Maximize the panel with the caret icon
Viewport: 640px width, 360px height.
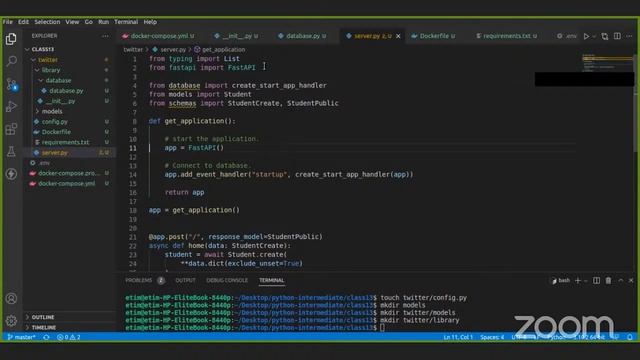click(620, 280)
